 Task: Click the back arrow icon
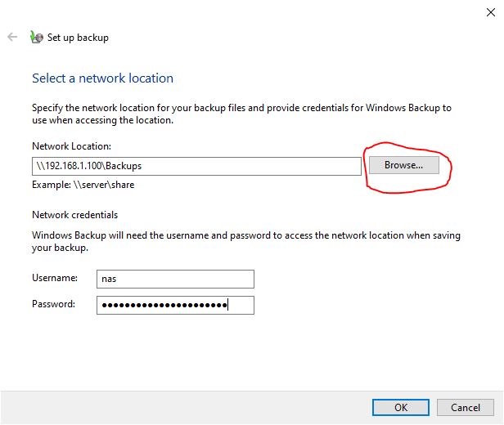[12, 37]
